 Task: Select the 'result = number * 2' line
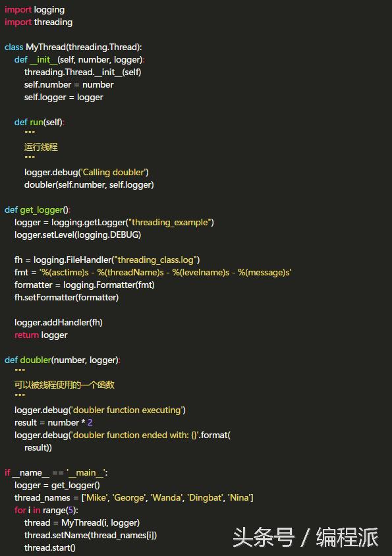[x=53, y=422]
